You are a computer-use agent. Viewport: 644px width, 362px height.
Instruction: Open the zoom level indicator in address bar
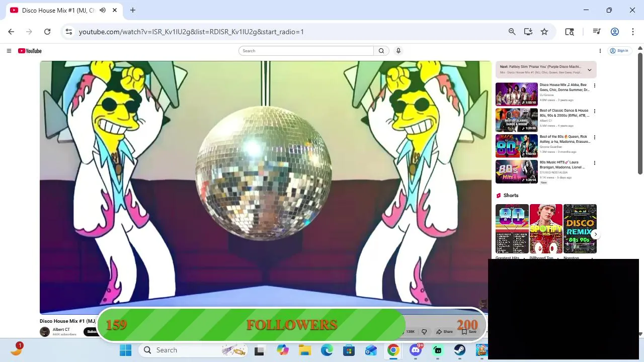click(x=512, y=32)
